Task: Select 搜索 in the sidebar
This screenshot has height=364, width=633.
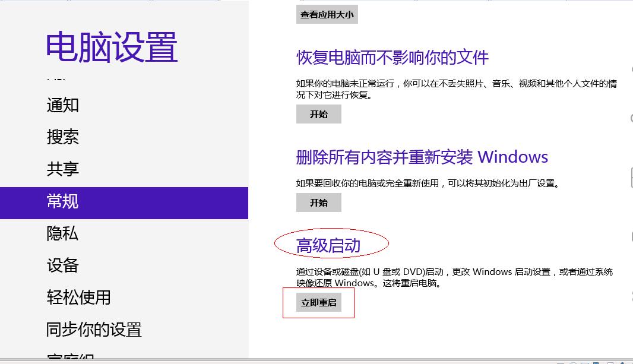Action: (62, 137)
